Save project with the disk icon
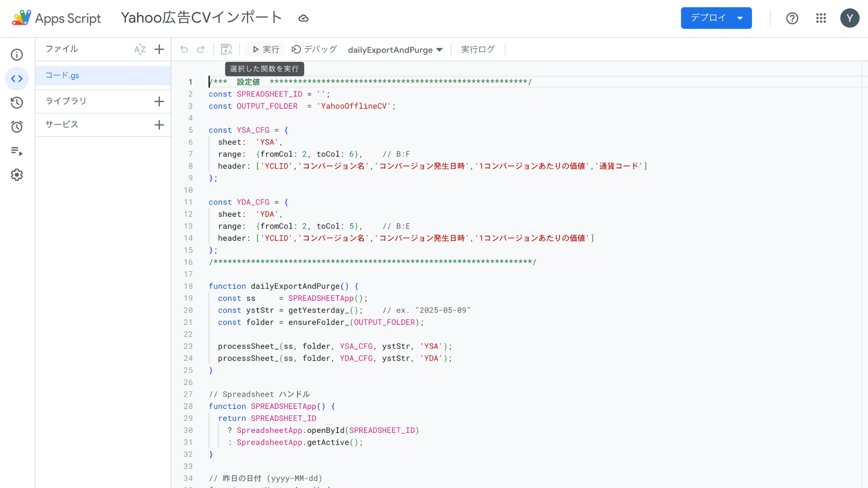The height and width of the screenshot is (488, 868). coord(226,49)
